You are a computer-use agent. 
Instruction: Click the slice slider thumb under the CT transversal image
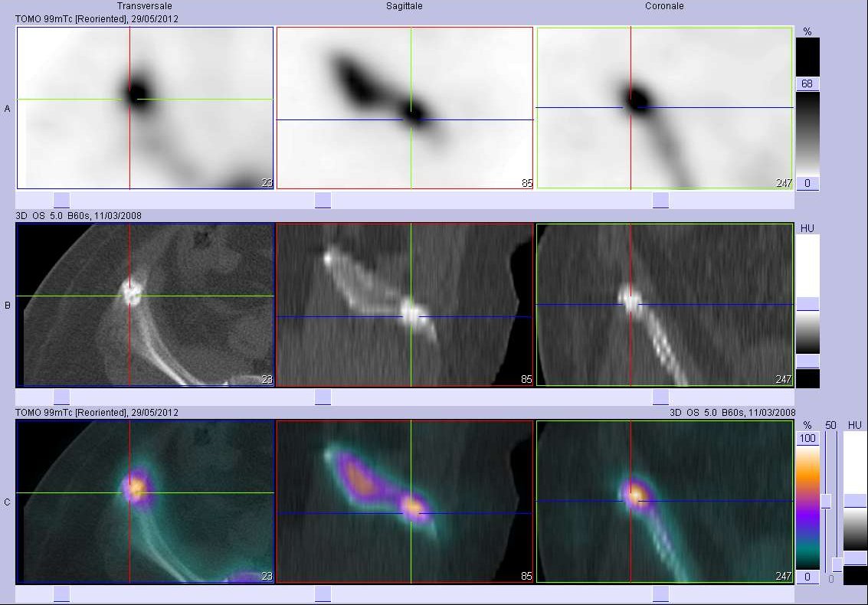point(61,397)
